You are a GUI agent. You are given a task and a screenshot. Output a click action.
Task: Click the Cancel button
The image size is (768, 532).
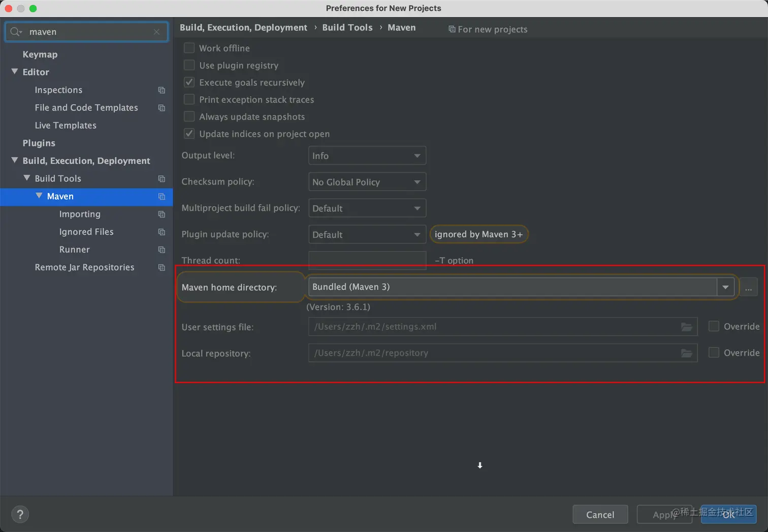(600, 515)
